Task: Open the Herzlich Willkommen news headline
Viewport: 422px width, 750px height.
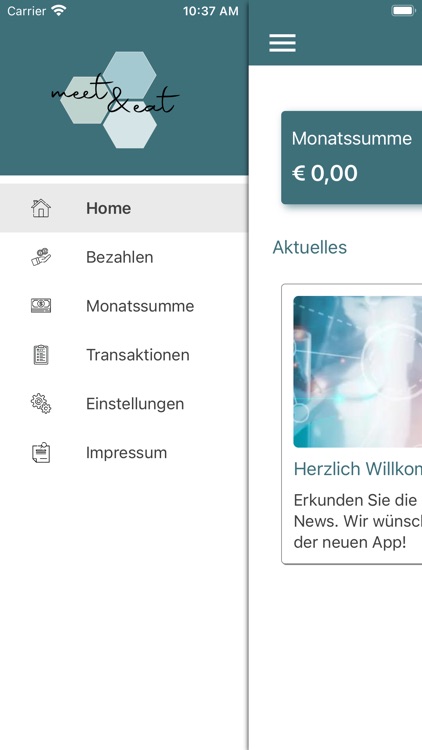Action: [357, 469]
